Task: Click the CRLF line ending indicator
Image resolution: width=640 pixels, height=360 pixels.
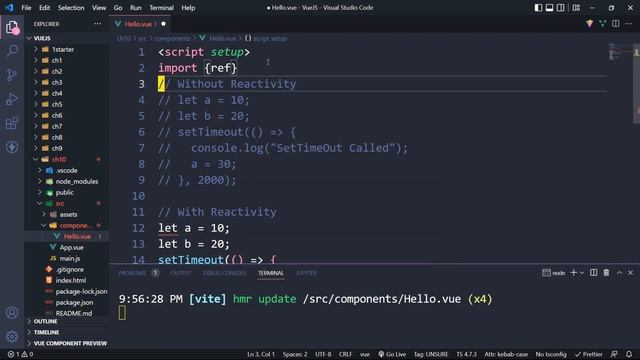Action: (345, 354)
